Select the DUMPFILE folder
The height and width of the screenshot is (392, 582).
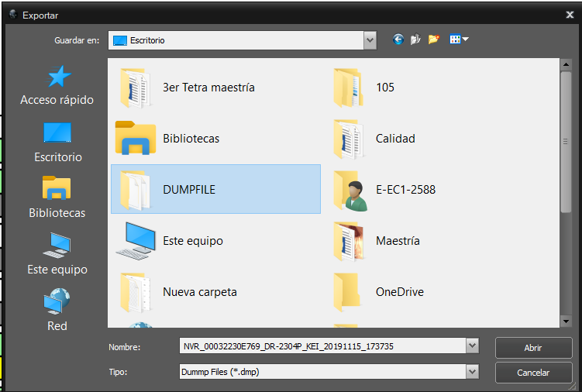[215, 189]
